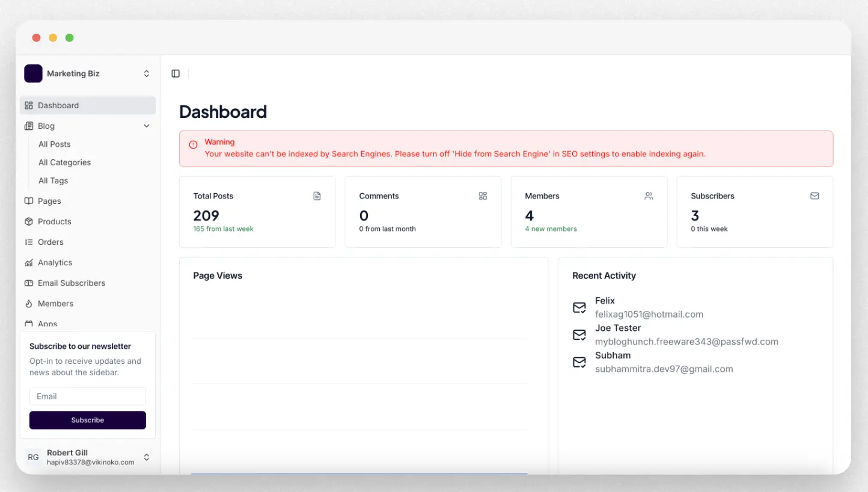Click the green maximize window button
Image resolution: width=868 pixels, height=492 pixels.
(x=70, y=38)
